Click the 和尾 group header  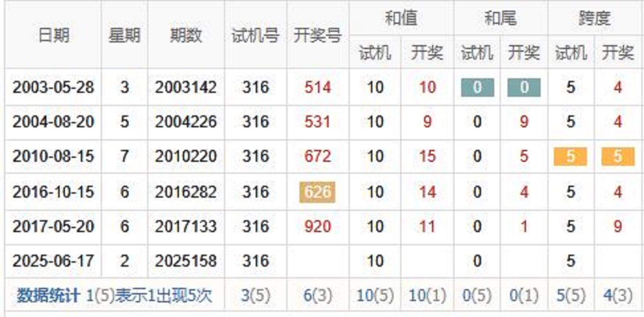pos(500,18)
